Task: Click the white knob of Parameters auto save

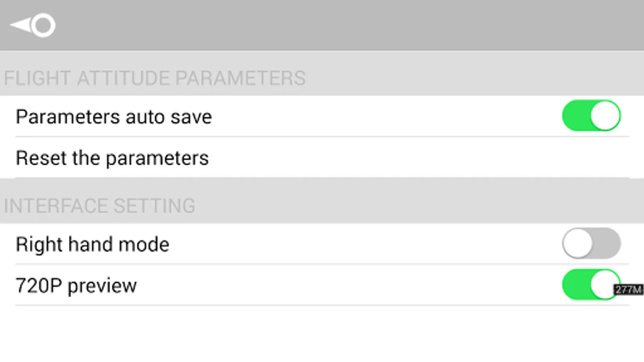Action: tap(605, 116)
